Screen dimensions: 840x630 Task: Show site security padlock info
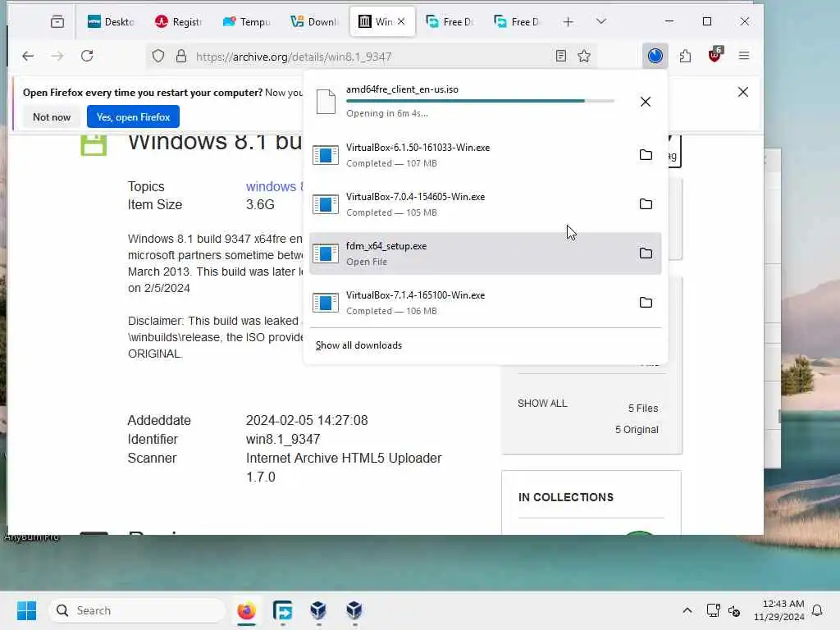pyautogui.click(x=181, y=57)
